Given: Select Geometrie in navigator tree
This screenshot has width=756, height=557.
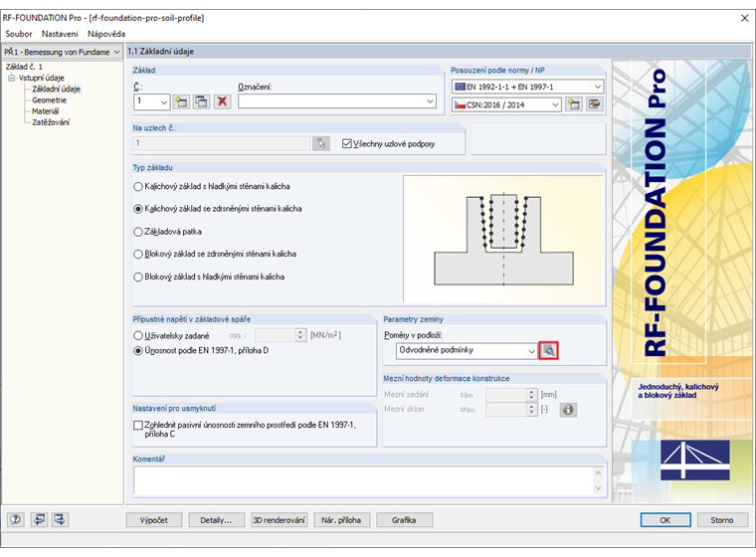Looking at the screenshot, I should [x=49, y=100].
